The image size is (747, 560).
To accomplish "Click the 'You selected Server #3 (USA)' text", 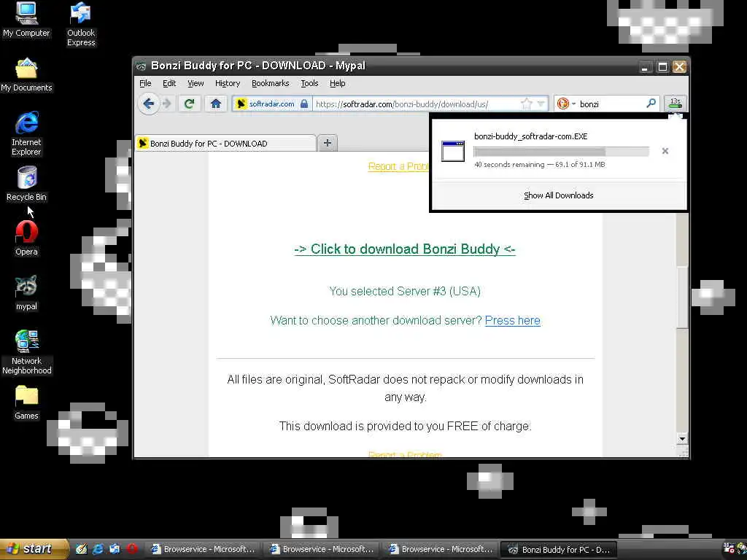I will 404,291.
